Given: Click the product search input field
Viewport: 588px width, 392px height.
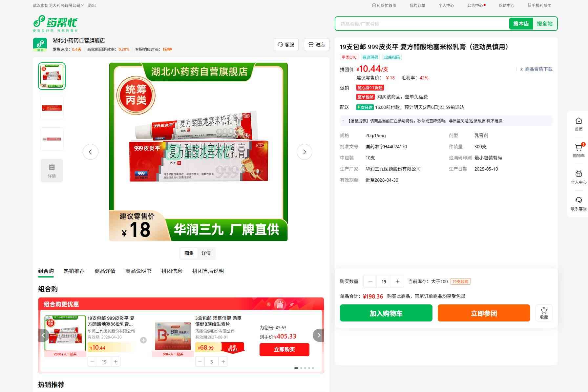Looking at the screenshot, I should pyautogui.click(x=422, y=24).
